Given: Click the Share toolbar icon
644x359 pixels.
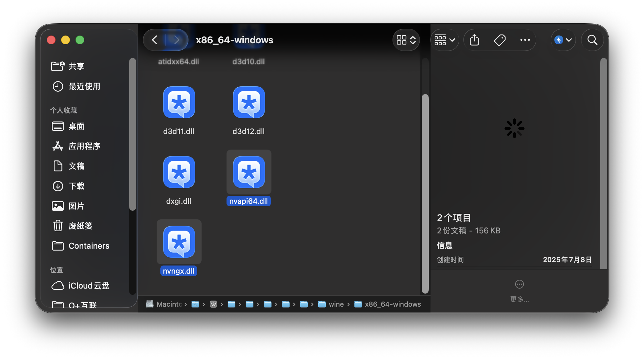Looking at the screenshot, I should (474, 40).
